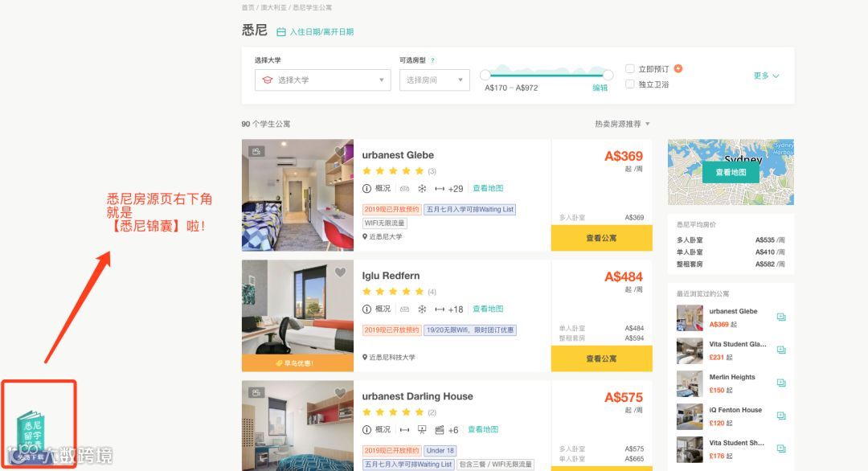Click compare icon next to urbanest Glebe recent
This screenshot has height=471, width=868.
[781, 317]
